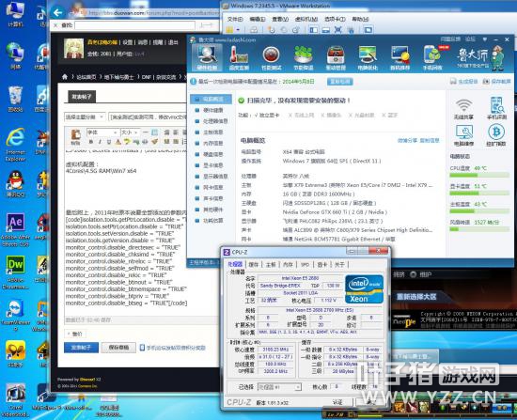Click the browser back arrow button
The image size is (517, 420).
point(58,13)
